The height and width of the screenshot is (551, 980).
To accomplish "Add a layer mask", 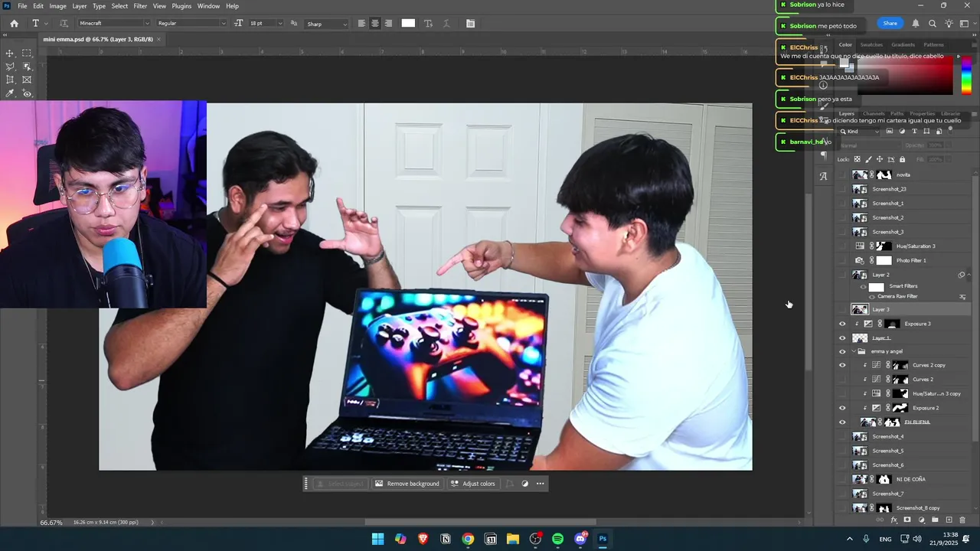I will tap(907, 520).
